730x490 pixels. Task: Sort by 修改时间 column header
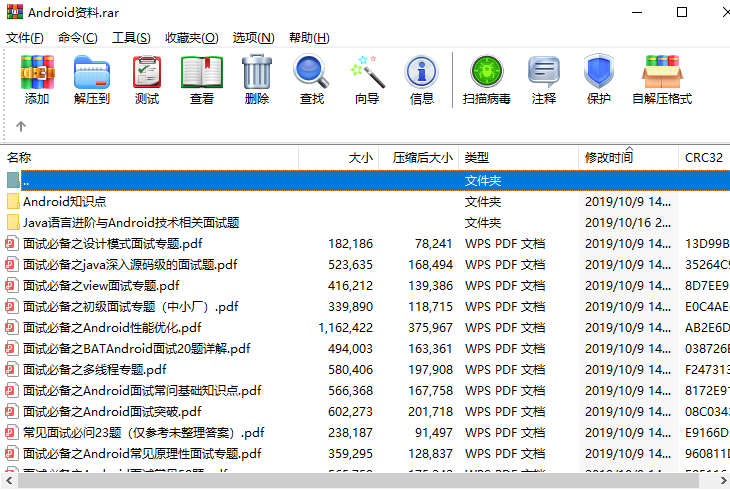click(629, 158)
